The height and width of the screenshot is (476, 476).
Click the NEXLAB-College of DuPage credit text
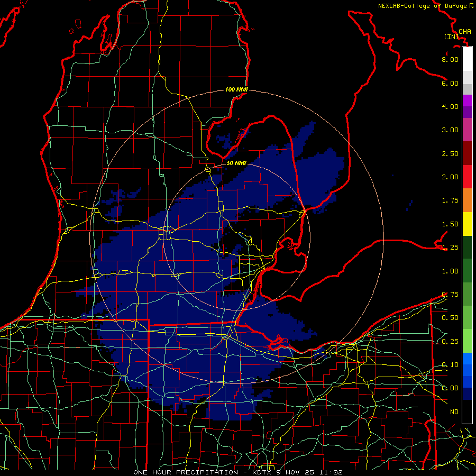(x=425, y=6)
